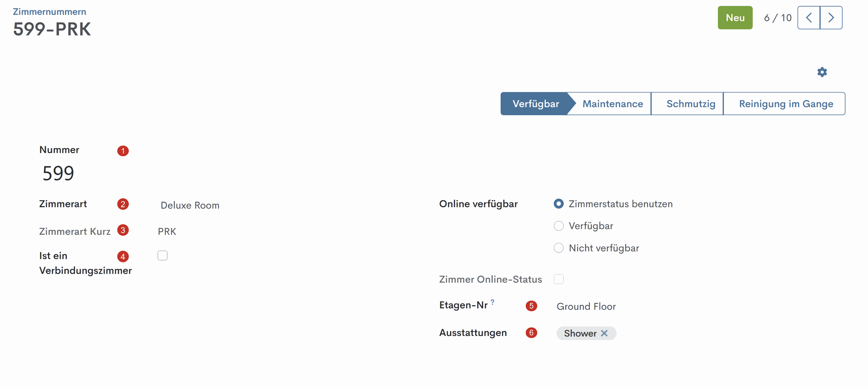Remove the Shower amenity tag

(x=604, y=333)
